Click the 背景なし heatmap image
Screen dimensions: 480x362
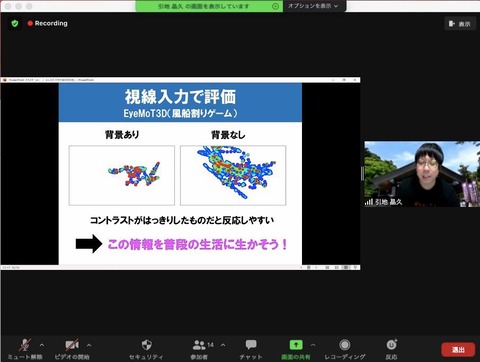[x=233, y=175]
